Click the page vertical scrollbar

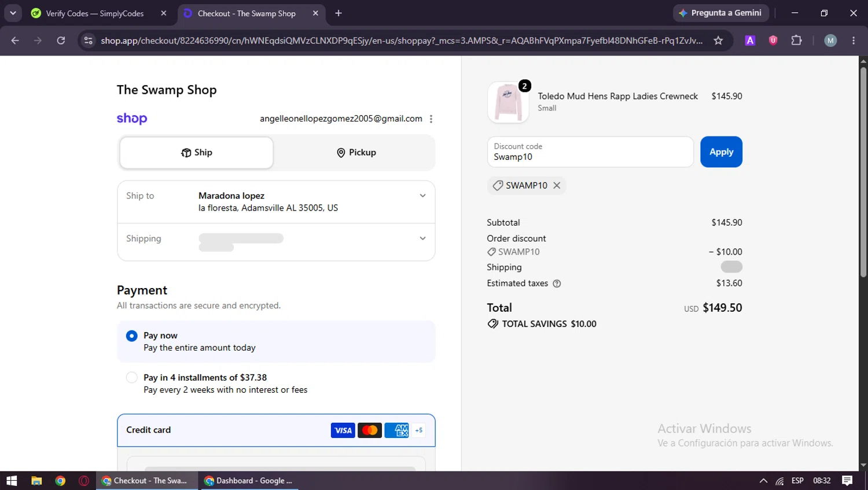[863, 172]
